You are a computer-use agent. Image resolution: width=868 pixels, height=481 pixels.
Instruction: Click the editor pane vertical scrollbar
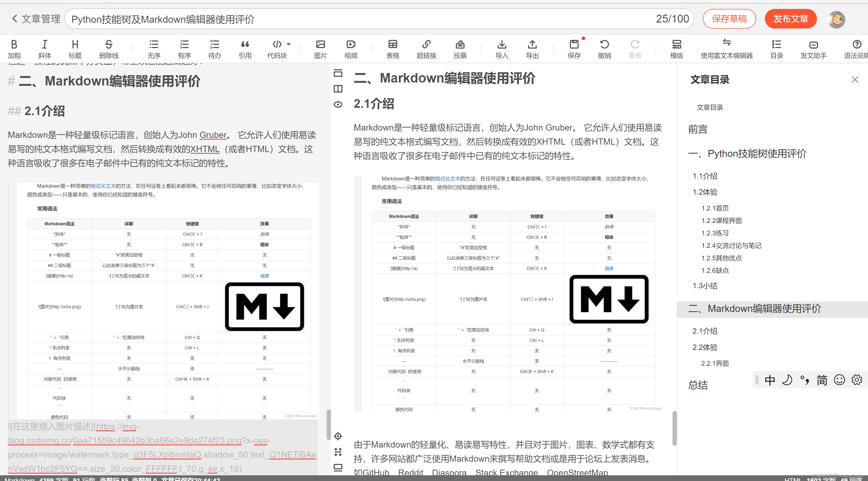click(329, 425)
